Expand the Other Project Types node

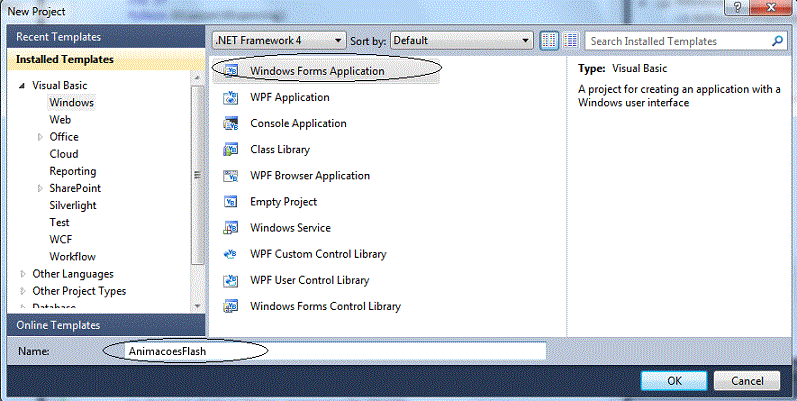[x=22, y=291]
